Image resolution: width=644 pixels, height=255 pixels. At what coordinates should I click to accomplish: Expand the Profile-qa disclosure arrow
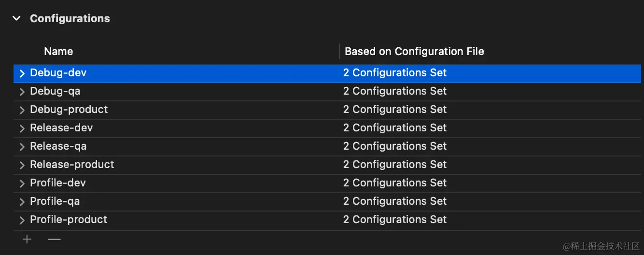(x=22, y=202)
